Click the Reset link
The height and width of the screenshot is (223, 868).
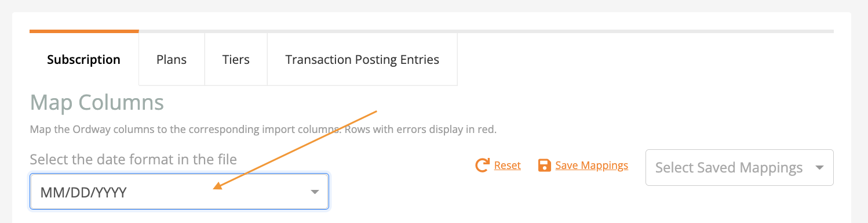[508, 166]
